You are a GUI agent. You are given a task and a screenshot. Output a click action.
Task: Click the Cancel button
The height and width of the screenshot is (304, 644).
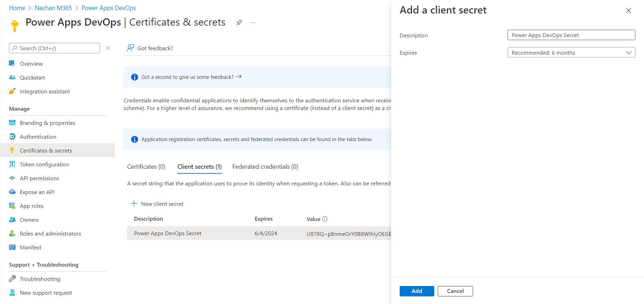point(455,291)
